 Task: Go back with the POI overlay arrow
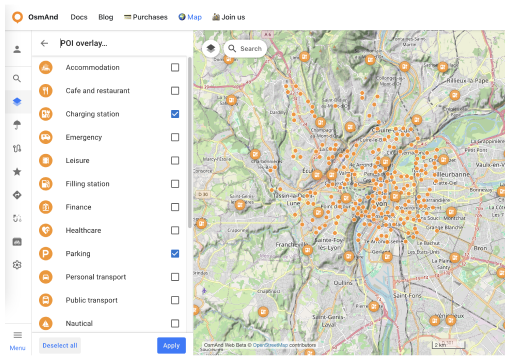[x=44, y=43]
